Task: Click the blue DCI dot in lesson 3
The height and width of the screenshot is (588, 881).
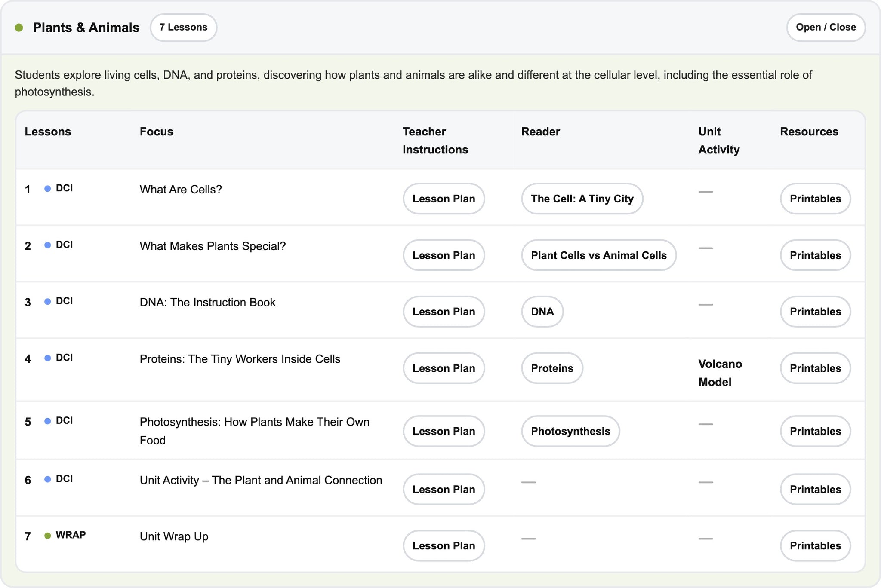Action: pyautogui.click(x=48, y=302)
